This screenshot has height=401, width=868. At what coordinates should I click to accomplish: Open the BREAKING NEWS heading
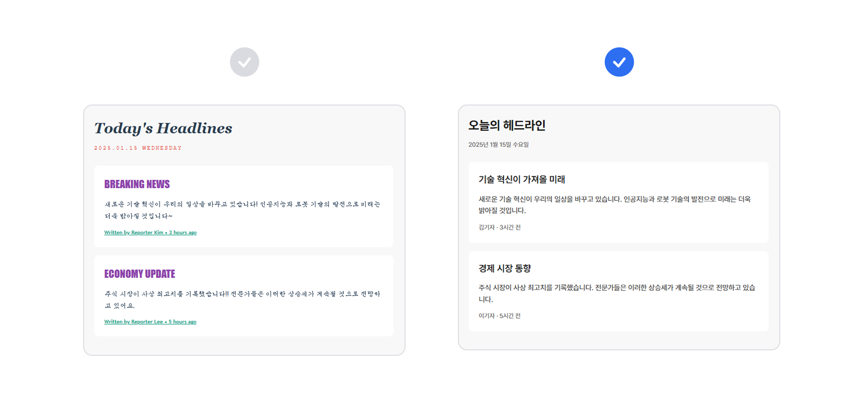point(137,184)
